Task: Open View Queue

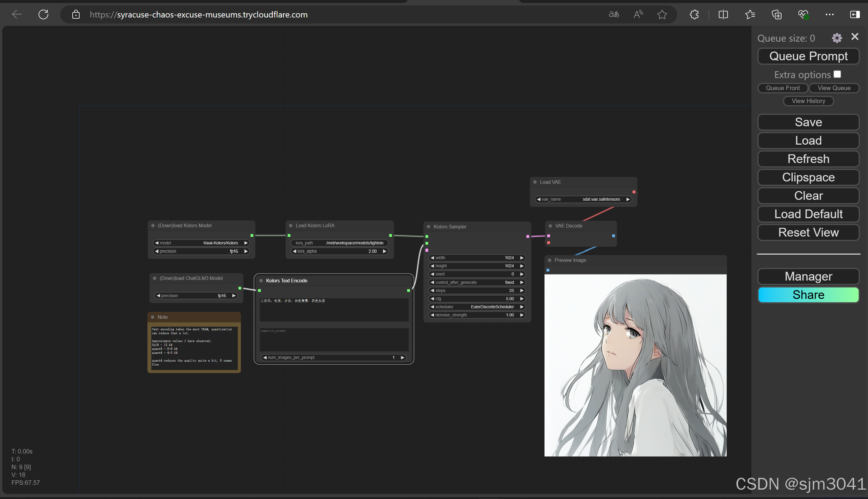Action: 834,88
